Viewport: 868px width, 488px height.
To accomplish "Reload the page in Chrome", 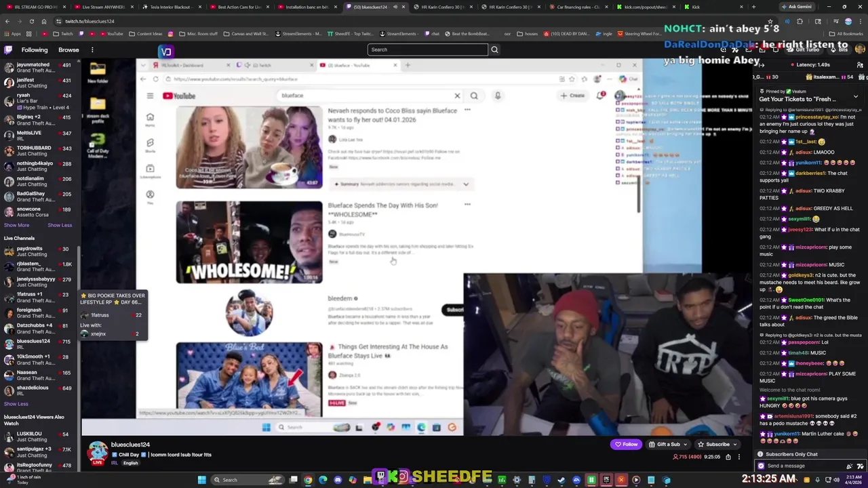I will (x=33, y=21).
